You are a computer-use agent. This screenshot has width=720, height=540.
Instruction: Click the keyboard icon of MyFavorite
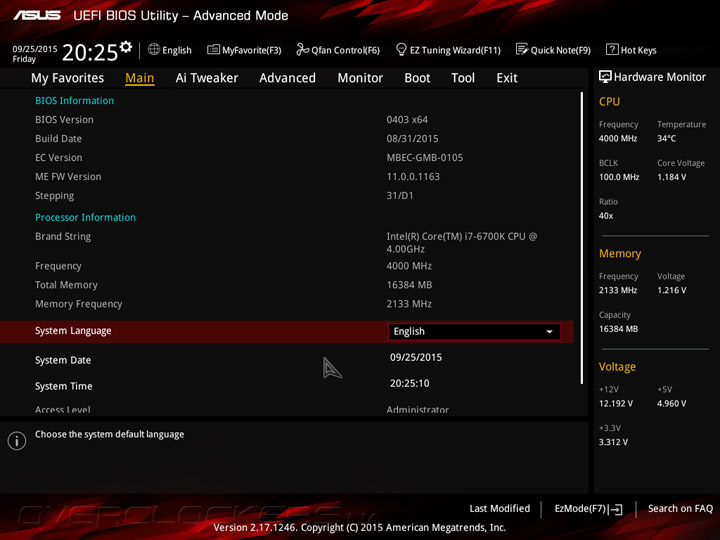click(x=214, y=50)
